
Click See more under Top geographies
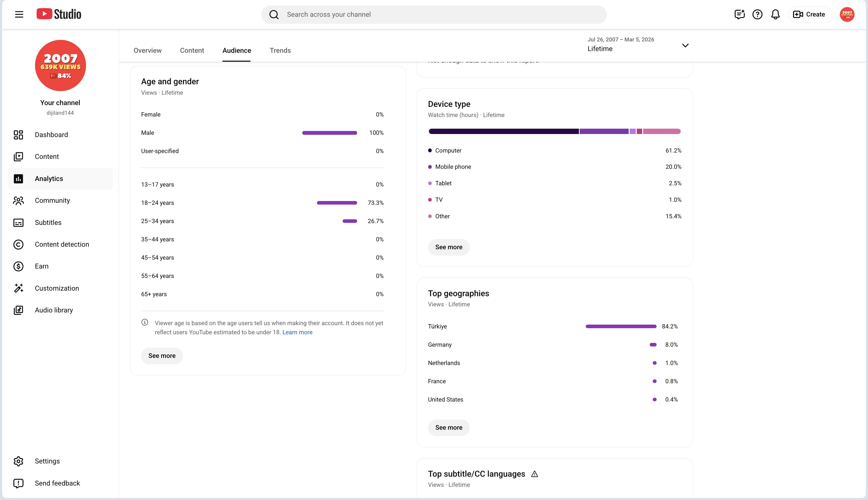[x=449, y=428]
